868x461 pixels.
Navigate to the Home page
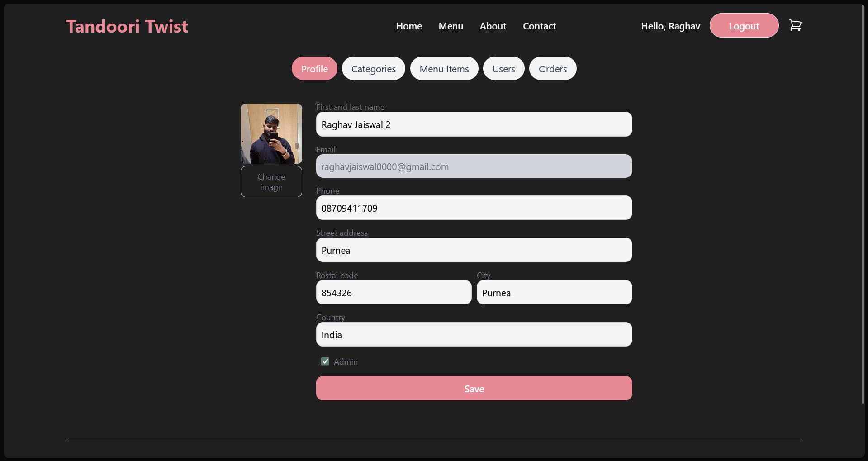click(408, 26)
